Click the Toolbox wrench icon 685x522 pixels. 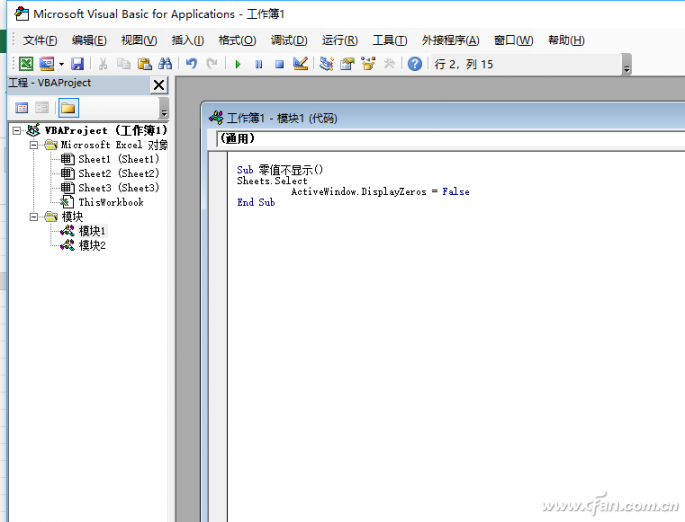pos(389,64)
